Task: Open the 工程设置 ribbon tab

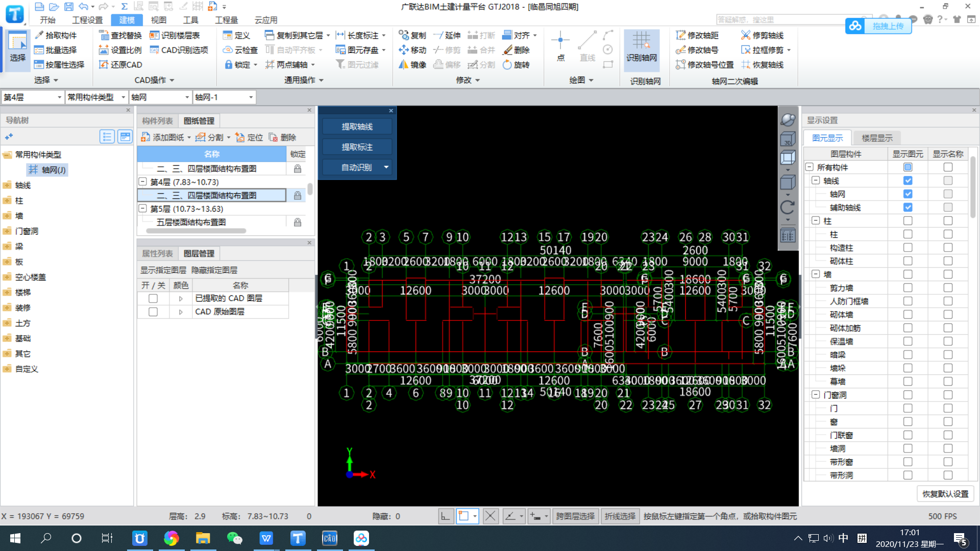Action: click(87, 20)
